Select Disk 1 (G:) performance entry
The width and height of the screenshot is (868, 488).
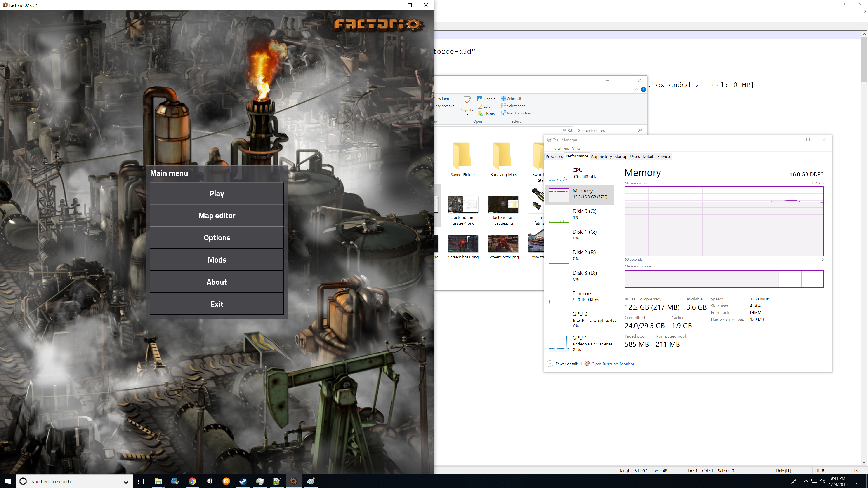click(x=580, y=236)
